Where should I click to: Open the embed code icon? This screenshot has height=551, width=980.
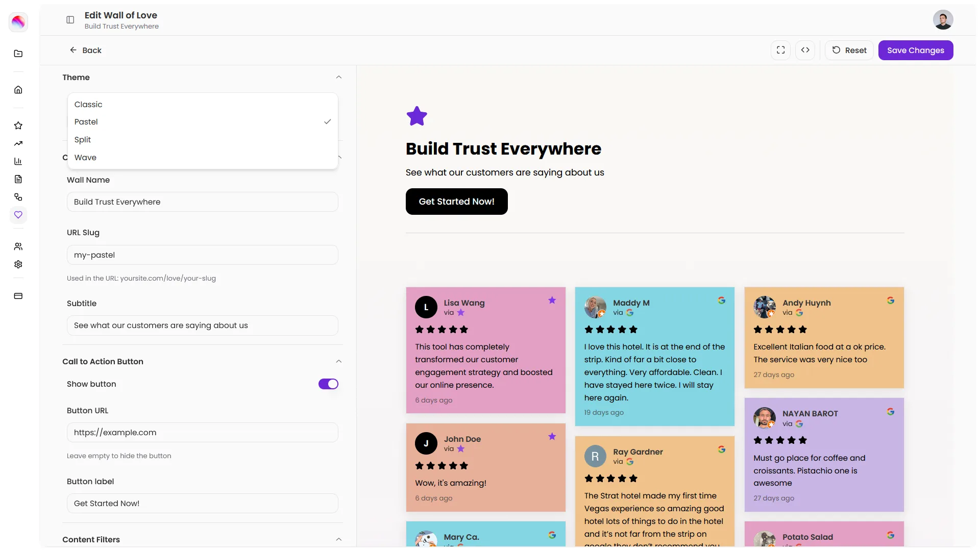coord(805,50)
